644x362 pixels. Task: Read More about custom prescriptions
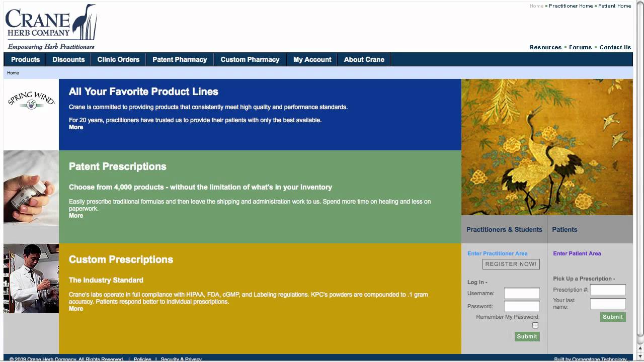click(76, 309)
